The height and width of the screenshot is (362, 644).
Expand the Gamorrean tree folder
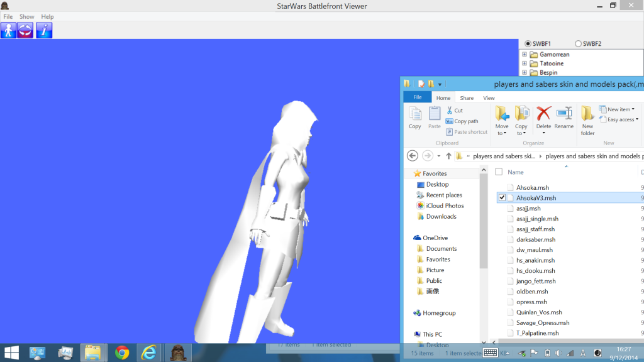point(525,54)
